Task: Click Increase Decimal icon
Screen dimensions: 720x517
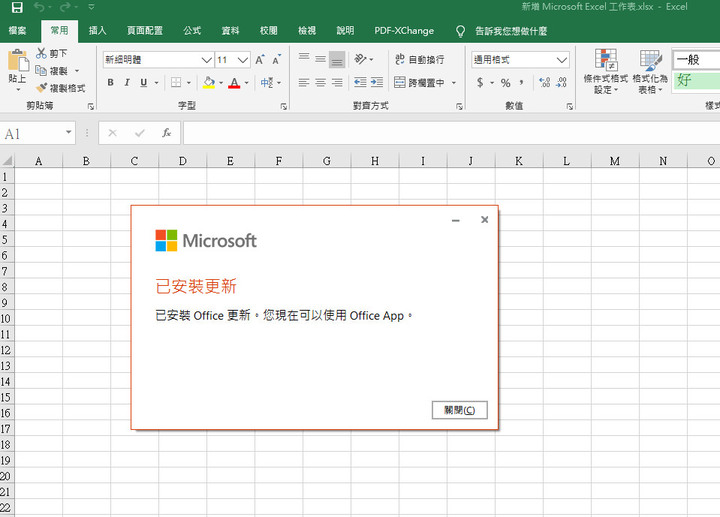Action: click(x=545, y=83)
